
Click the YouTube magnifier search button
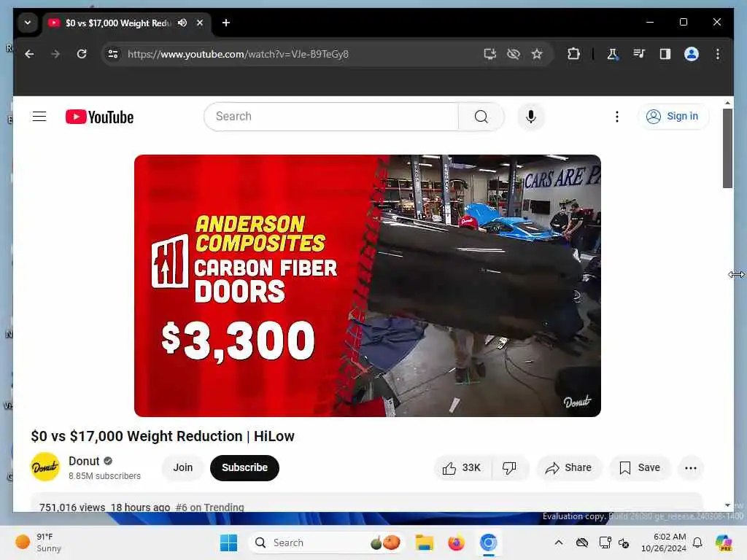(481, 117)
